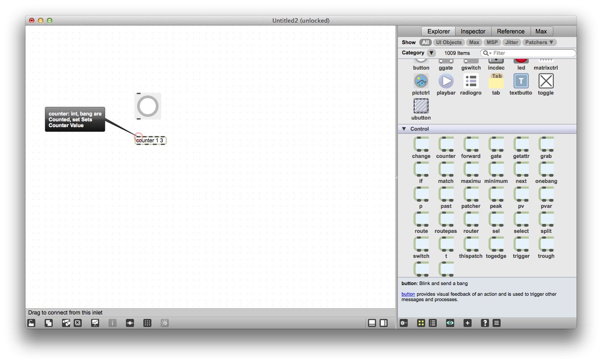This screenshot has height=364, width=602.
Task: Click the clear all X icon
Action: pyautogui.click(x=78, y=323)
